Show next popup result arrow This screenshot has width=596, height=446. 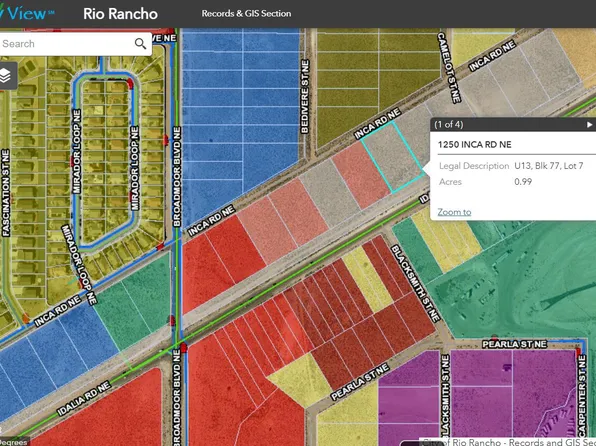coord(589,124)
